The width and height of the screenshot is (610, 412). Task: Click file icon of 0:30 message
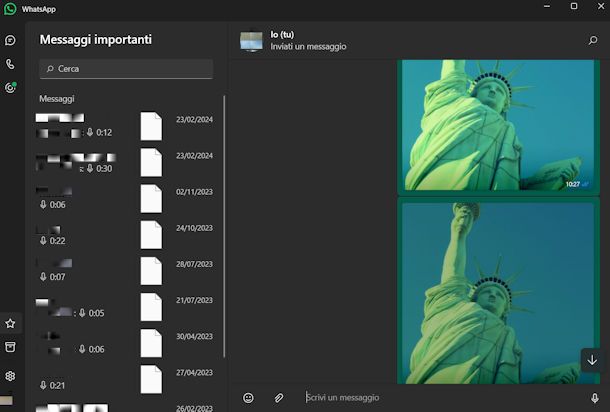tap(151, 162)
